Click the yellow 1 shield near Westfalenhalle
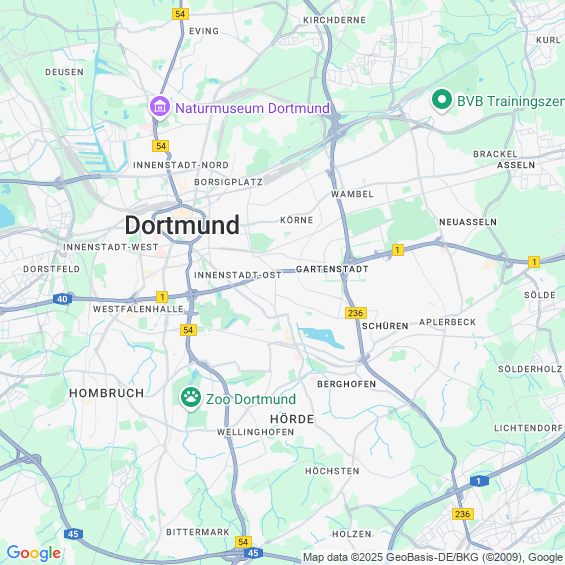565x565 pixels. tap(162, 297)
